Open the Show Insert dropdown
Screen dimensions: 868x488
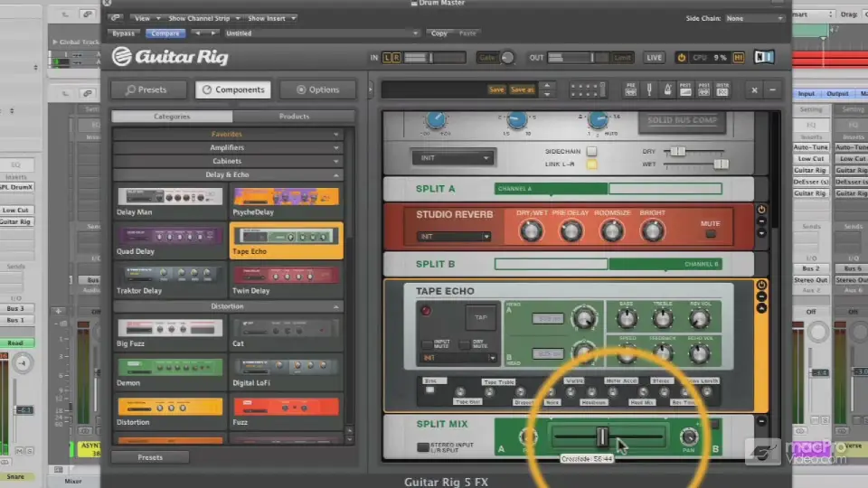click(271, 18)
